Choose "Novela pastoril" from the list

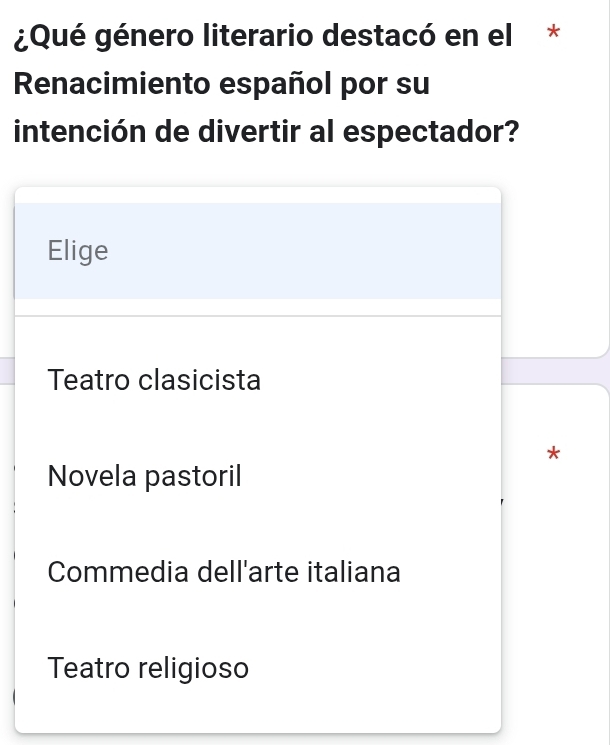pyautogui.click(x=144, y=476)
